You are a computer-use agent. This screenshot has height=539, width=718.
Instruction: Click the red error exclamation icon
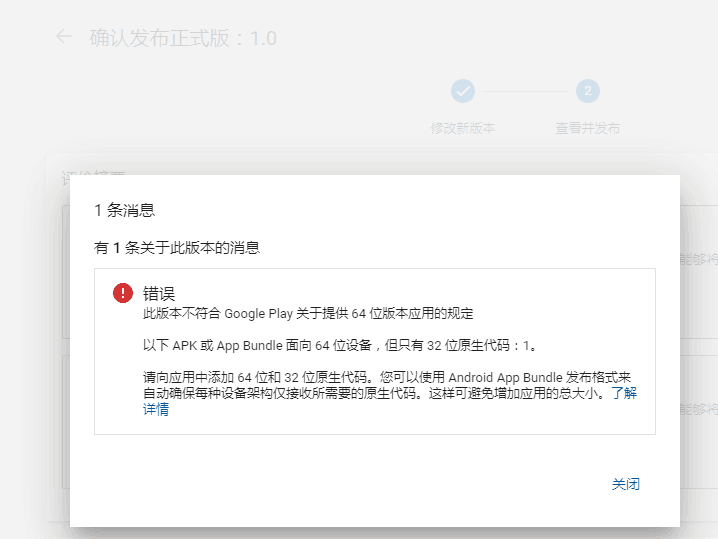pos(123,293)
